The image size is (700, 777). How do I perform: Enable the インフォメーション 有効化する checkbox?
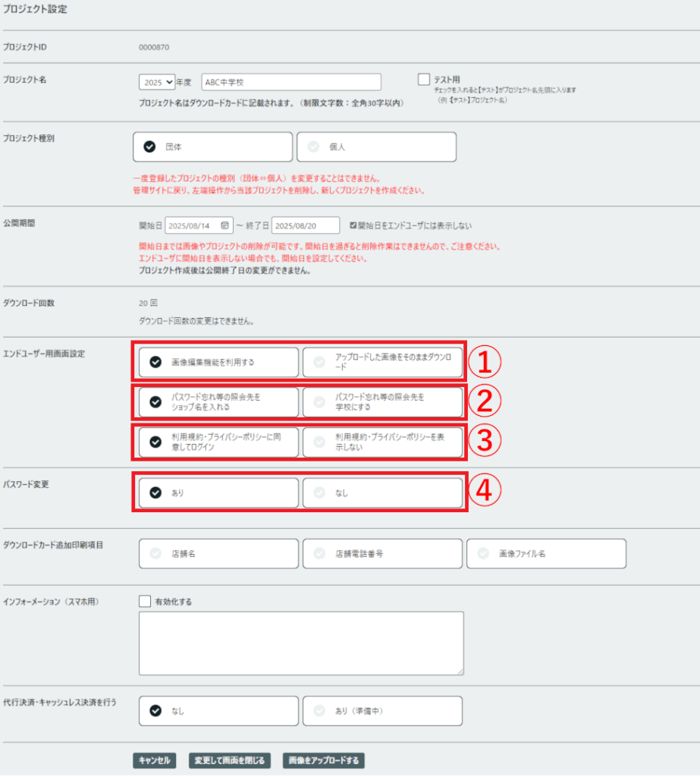click(146, 601)
